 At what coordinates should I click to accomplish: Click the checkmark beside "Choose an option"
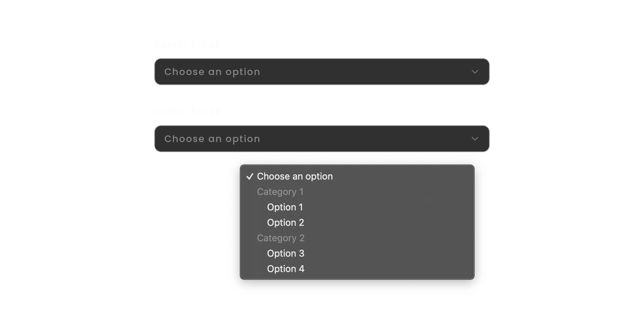[x=250, y=177]
